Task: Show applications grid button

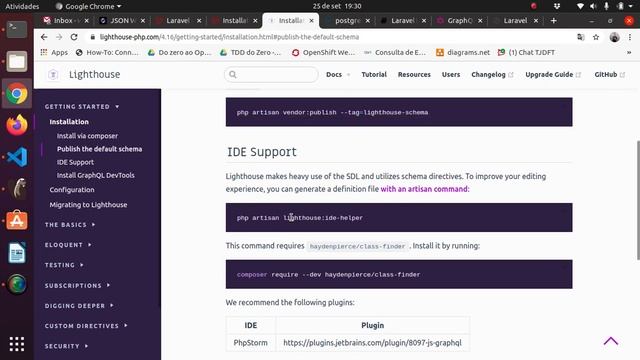Action: [x=17, y=344]
